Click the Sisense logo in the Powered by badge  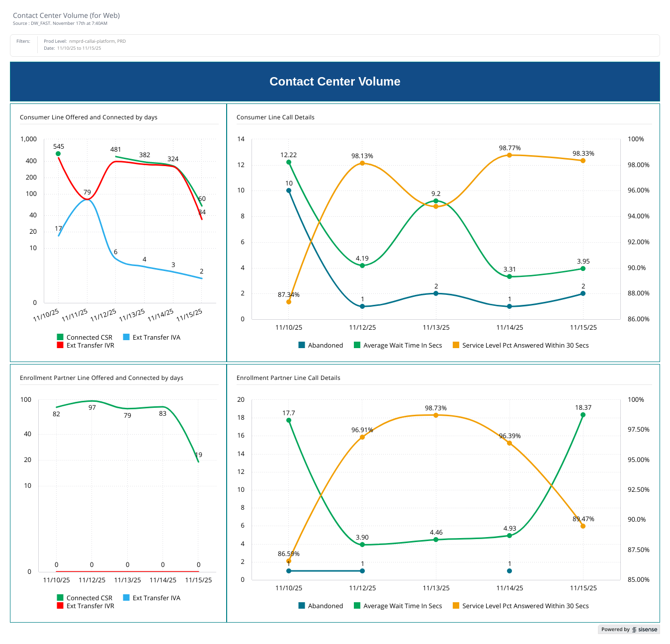tap(645, 630)
